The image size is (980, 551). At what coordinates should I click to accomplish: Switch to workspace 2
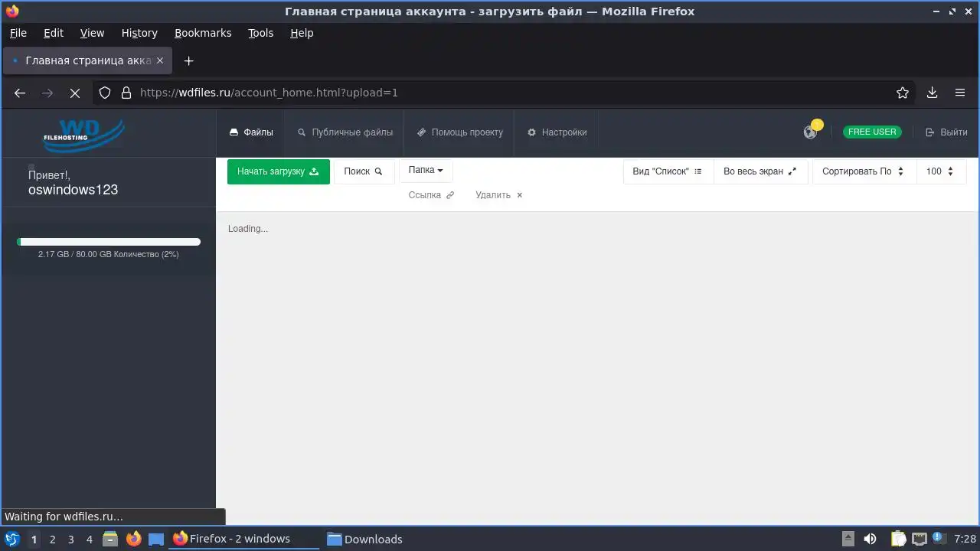tap(52, 539)
